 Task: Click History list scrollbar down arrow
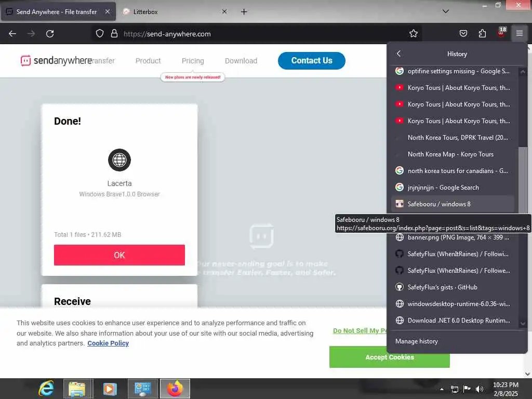tap(523, 324)
